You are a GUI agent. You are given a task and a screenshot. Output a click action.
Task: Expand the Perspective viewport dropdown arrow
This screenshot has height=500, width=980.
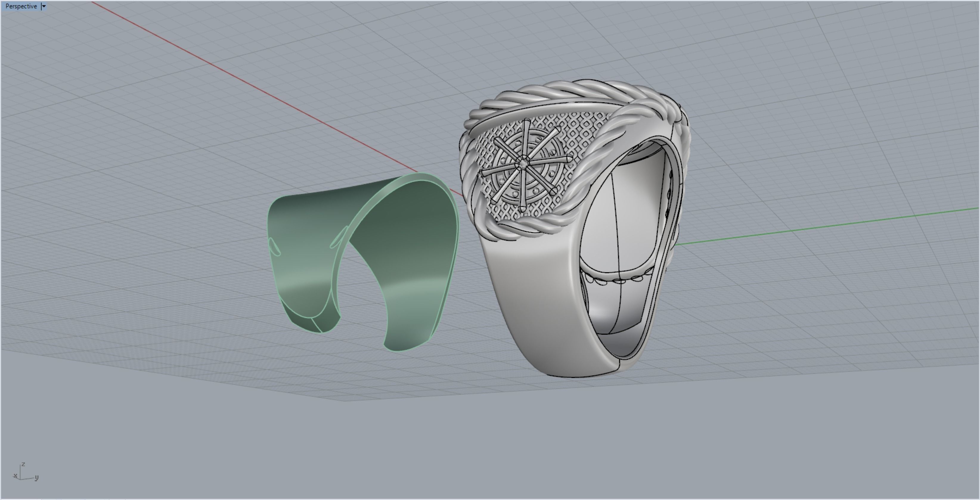44,6
